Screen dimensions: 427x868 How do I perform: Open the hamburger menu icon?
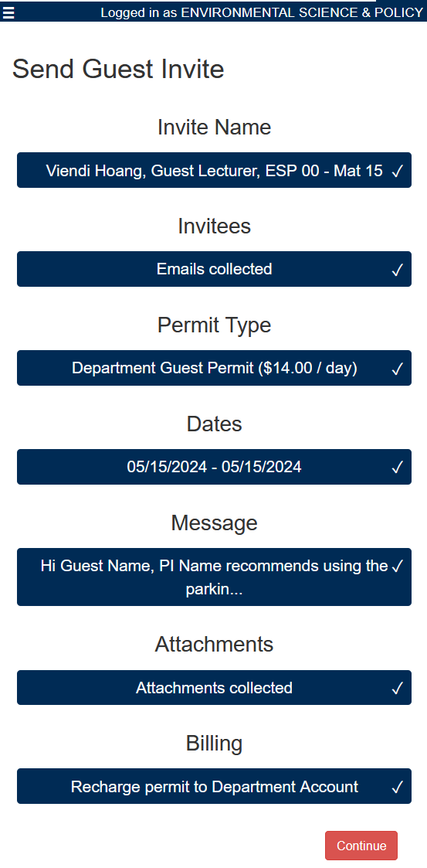8,12
